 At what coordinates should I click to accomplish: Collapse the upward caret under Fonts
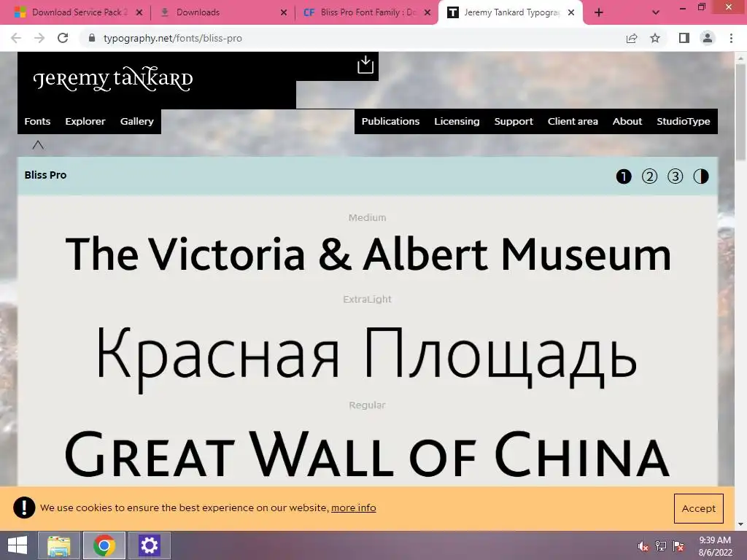click(38, 145)
